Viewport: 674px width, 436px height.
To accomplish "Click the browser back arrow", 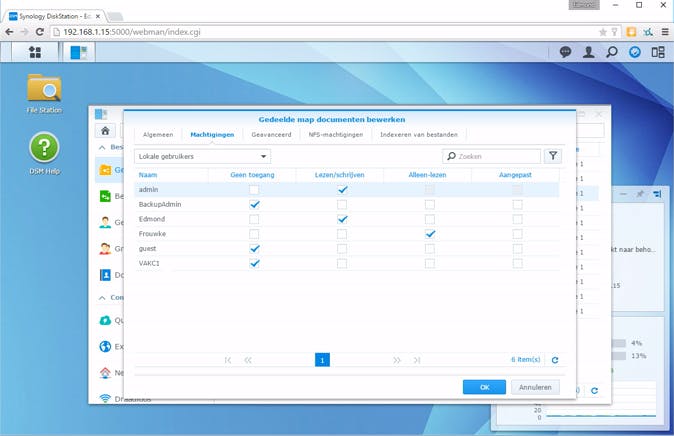I will (9, 32).
